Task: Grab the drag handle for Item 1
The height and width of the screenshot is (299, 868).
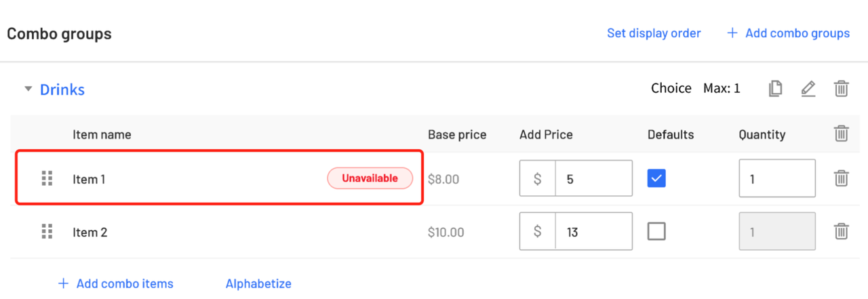Action: (47, 178)
